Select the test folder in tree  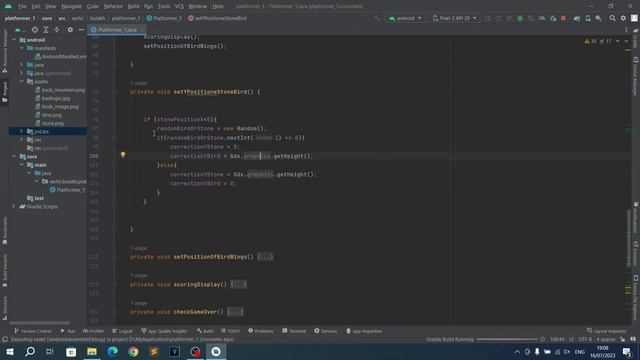[x=36, y=198]
